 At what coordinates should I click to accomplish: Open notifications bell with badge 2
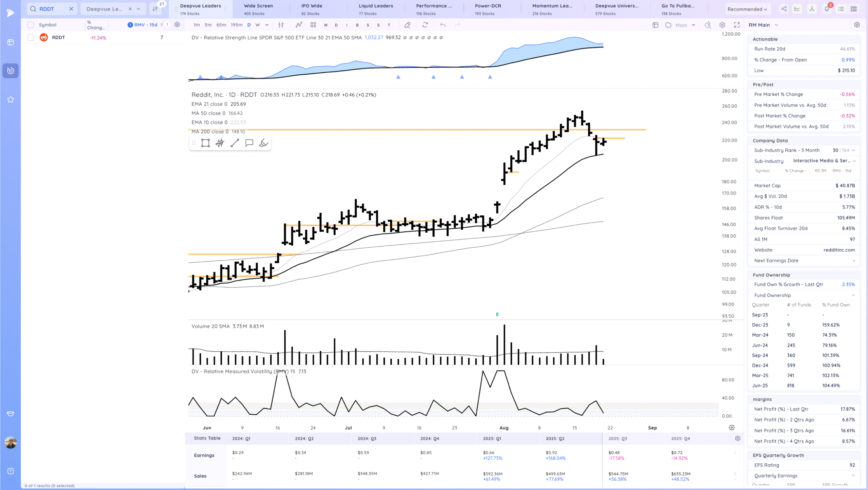coord(827,8)
